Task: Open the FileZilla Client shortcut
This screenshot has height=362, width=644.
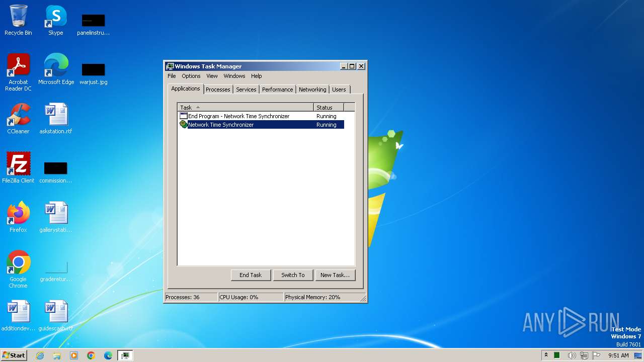Action: click(18, 167)
